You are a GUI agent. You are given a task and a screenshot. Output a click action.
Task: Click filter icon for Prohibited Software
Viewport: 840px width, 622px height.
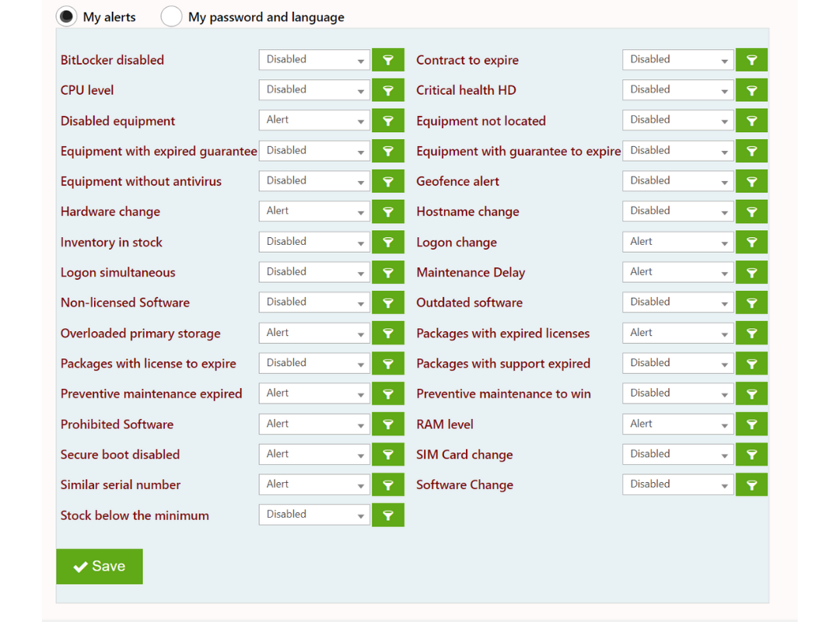(x=387, y=425)
